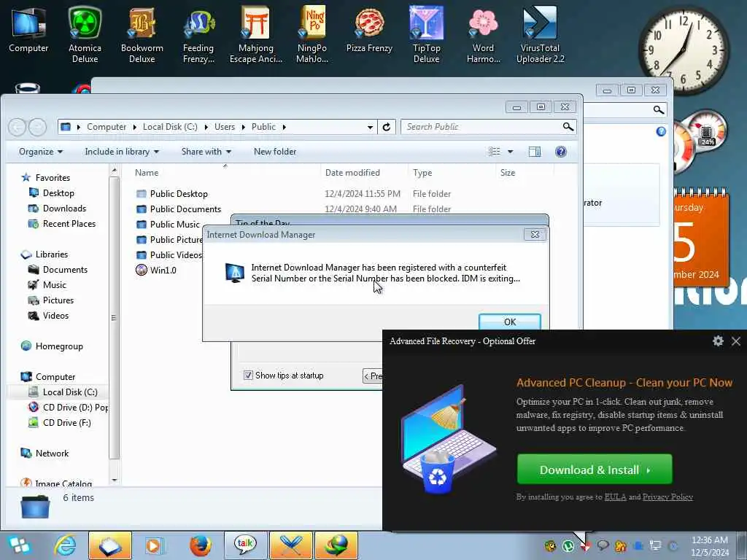Select the Public Documents folder row

coord(185,209)
